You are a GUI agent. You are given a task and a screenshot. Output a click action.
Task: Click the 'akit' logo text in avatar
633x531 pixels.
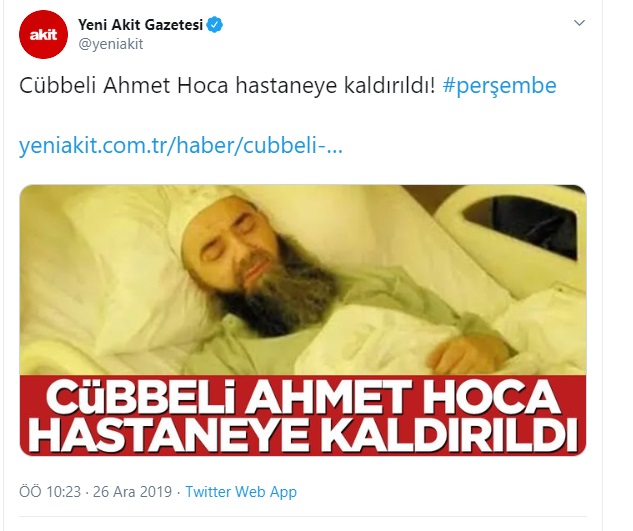point(43,35)
